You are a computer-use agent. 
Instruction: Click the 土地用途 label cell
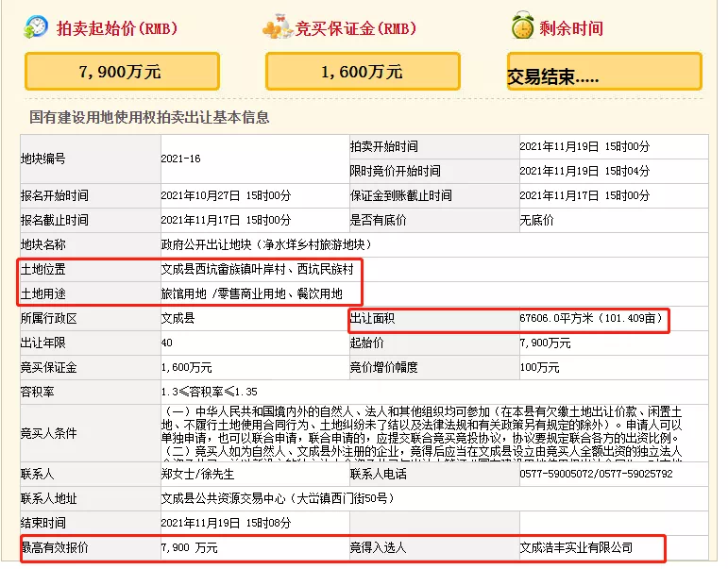point(91,293)
